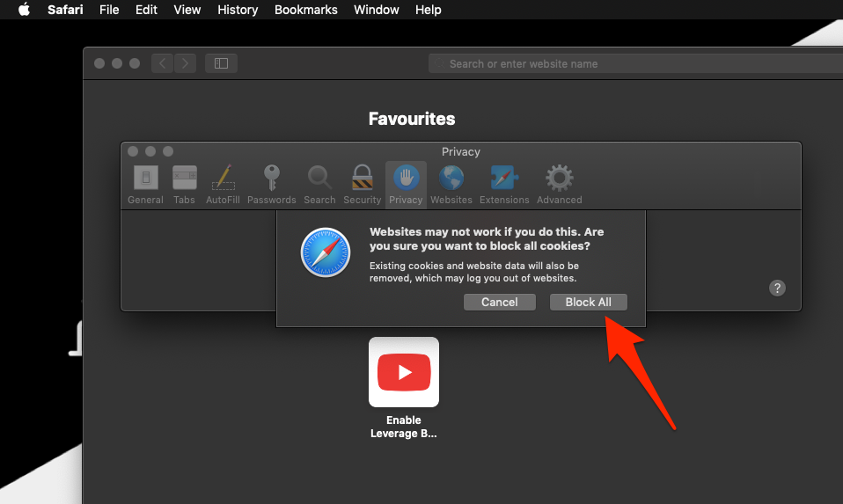Go back using the toolbar arrow
Screen dimensions: 843x504
tap(162, 63)
